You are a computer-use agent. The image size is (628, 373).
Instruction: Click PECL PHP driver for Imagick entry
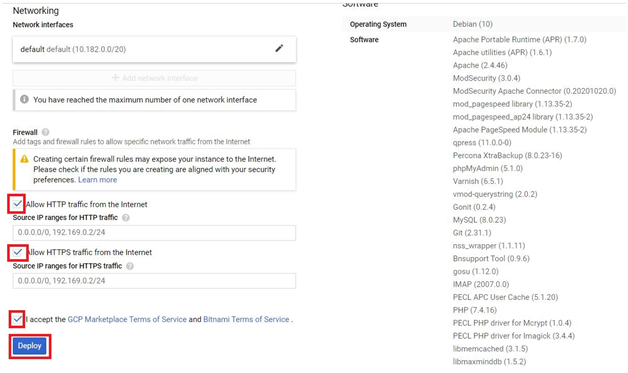[514, 336]
